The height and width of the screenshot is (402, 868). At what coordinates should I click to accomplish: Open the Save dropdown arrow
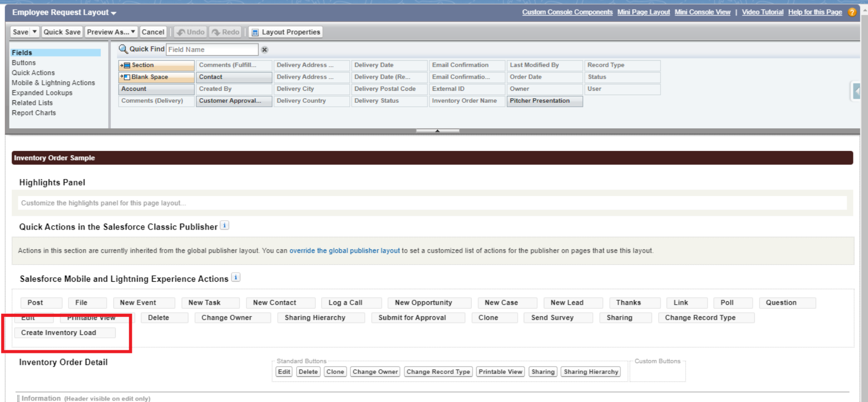[35, 32]
